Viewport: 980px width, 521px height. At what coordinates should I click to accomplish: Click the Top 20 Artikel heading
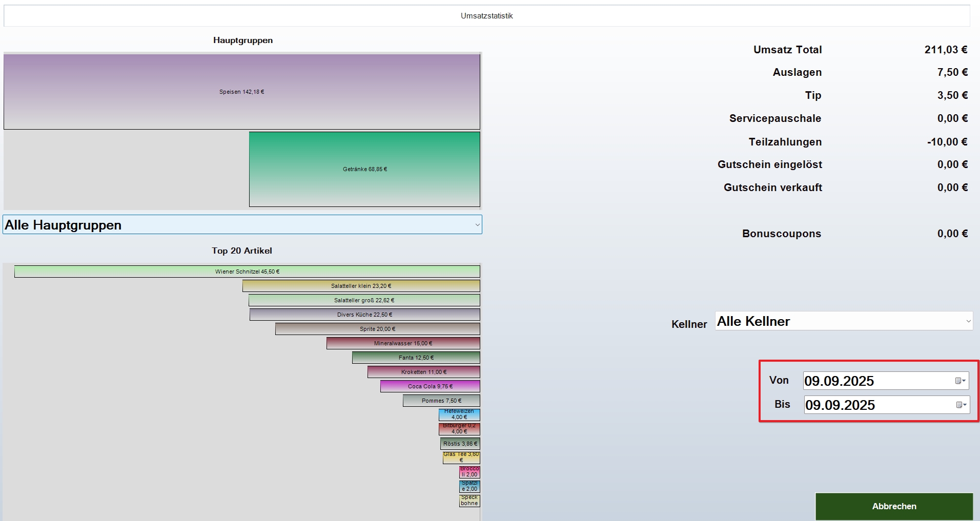point(242,251)
